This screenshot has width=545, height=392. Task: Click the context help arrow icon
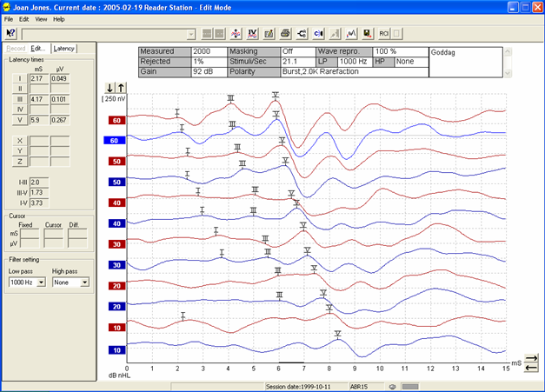[11, 33]
